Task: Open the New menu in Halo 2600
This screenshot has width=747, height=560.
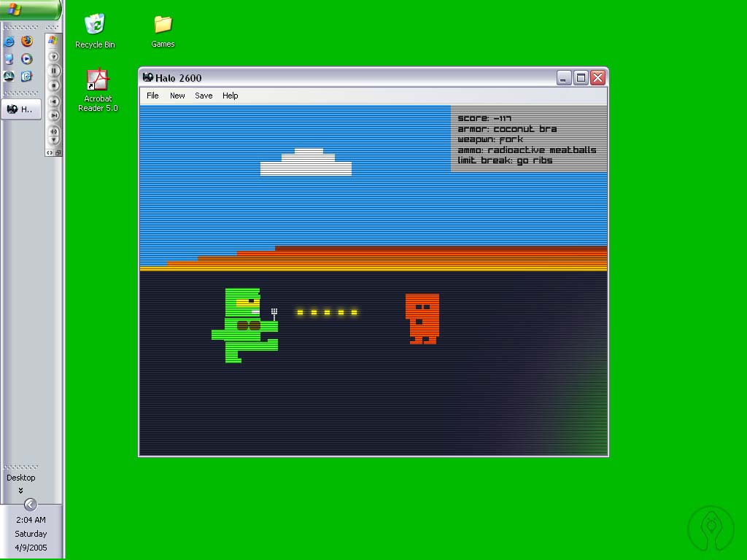Action: (x=177, y=96)
